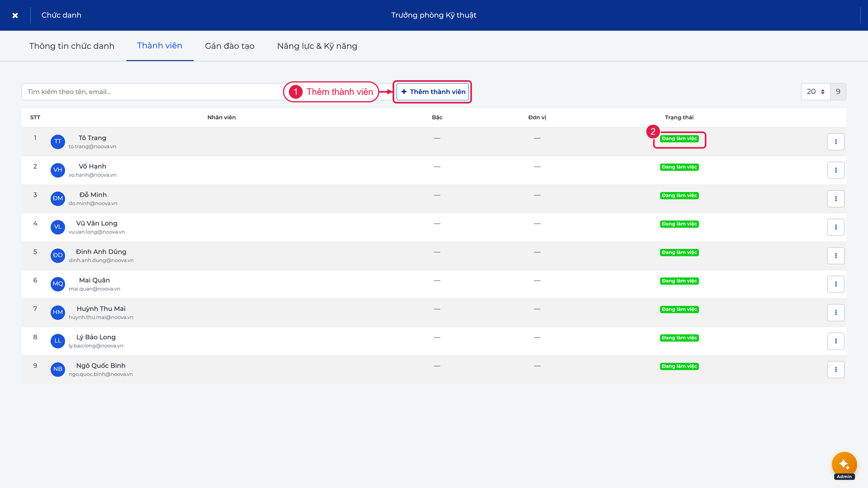Click Đinh Anh Dũng's name
The image size is (868, 488).
(x=101, y=252)
